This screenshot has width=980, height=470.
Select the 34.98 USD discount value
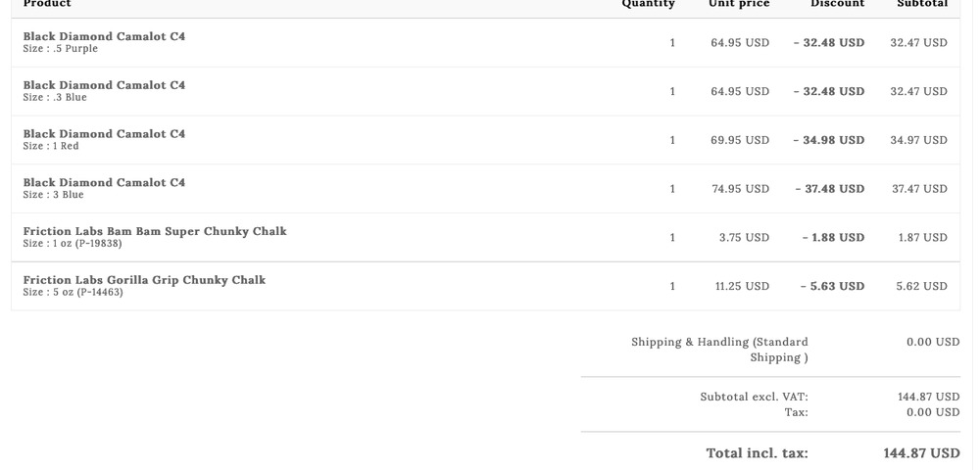coord(829,140)
